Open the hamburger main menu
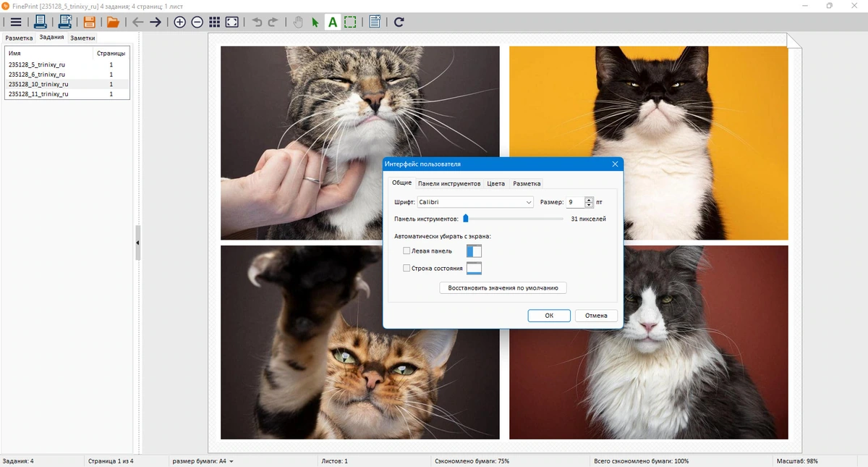 click(x=16, y=22)
